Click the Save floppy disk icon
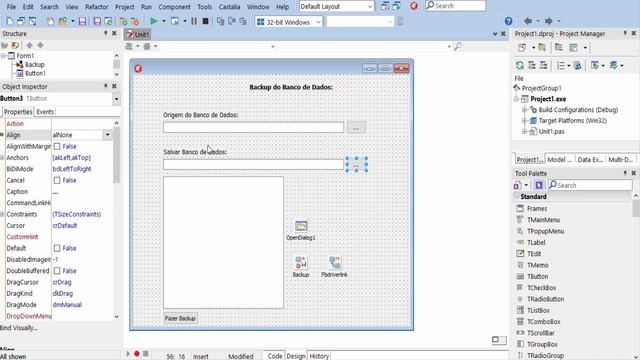 coord(82,22)
